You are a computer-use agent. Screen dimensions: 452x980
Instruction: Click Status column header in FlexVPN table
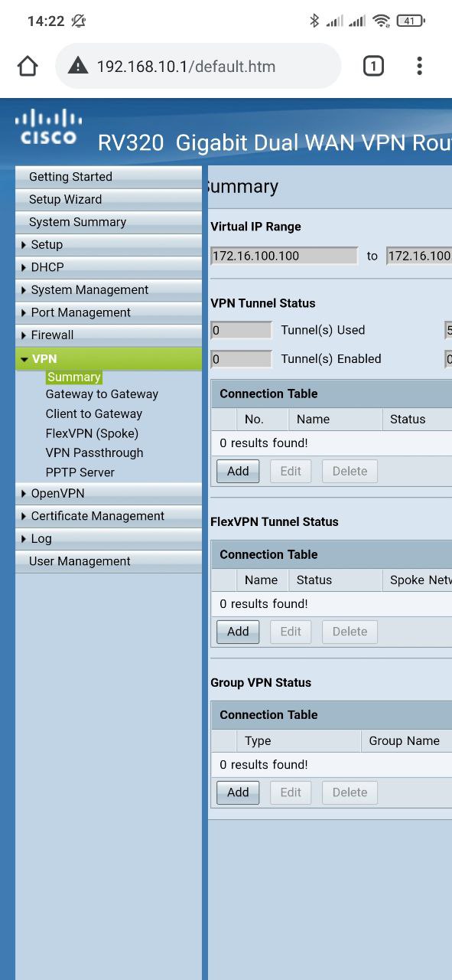(335, 580)
